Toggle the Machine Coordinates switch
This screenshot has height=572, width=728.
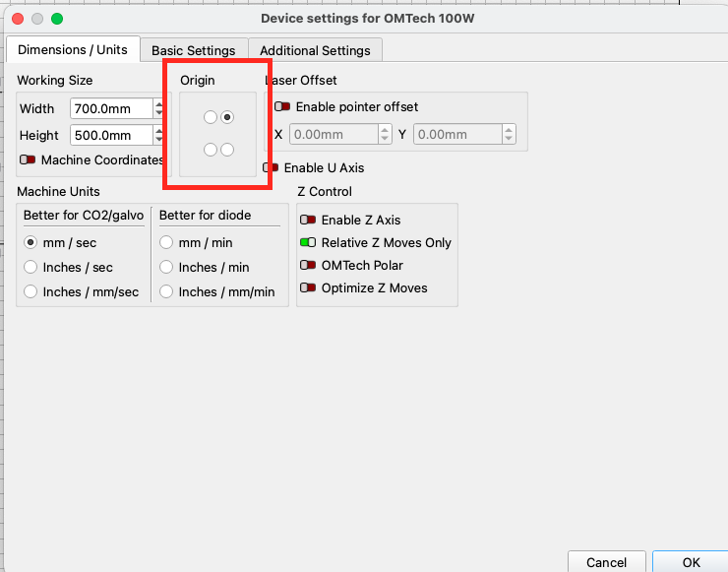click(28, 159)
